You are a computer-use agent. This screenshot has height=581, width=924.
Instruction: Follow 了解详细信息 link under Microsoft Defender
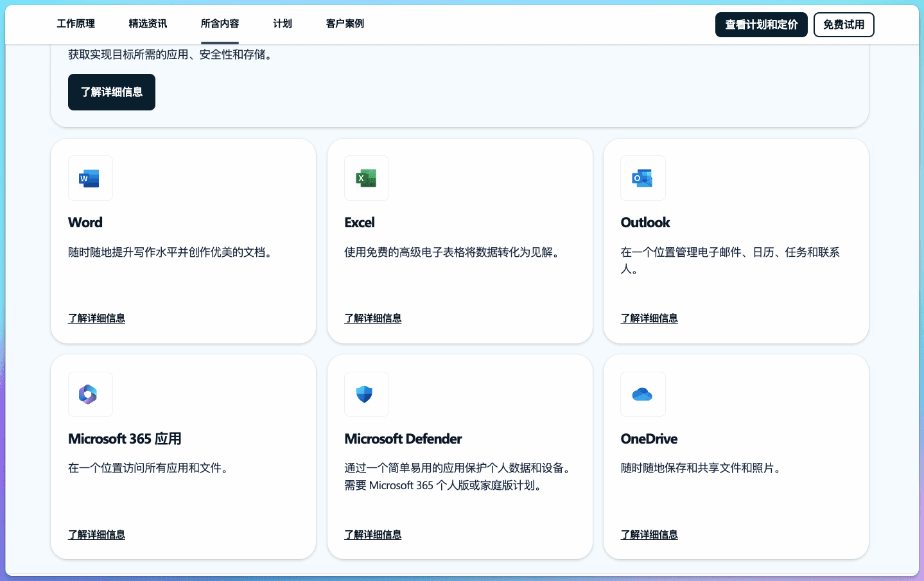[x=373, y=535]
